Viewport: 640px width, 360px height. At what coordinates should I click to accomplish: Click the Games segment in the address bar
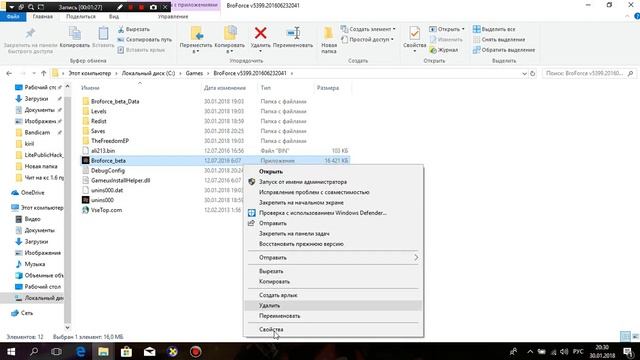pos(194,73)
